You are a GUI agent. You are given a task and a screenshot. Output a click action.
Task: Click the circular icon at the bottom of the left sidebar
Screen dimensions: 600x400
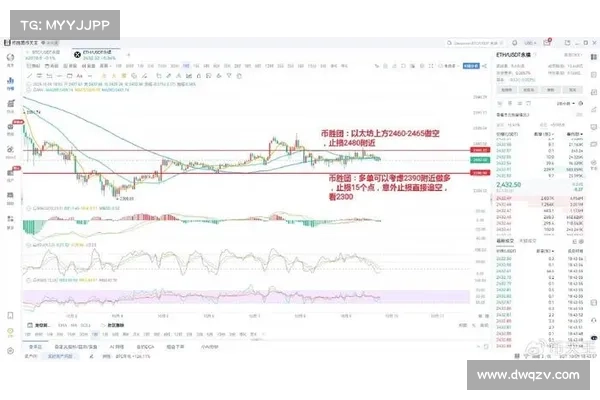(x=10, y=351)
